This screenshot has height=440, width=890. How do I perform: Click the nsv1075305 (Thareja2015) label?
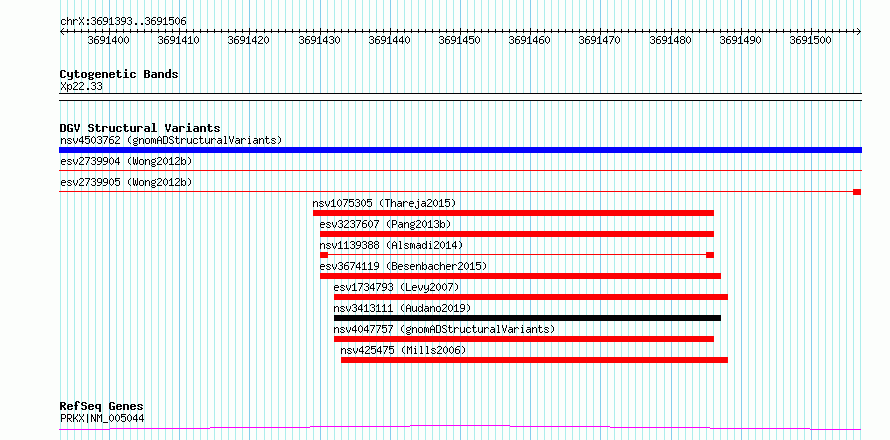[x=384, y=203]
